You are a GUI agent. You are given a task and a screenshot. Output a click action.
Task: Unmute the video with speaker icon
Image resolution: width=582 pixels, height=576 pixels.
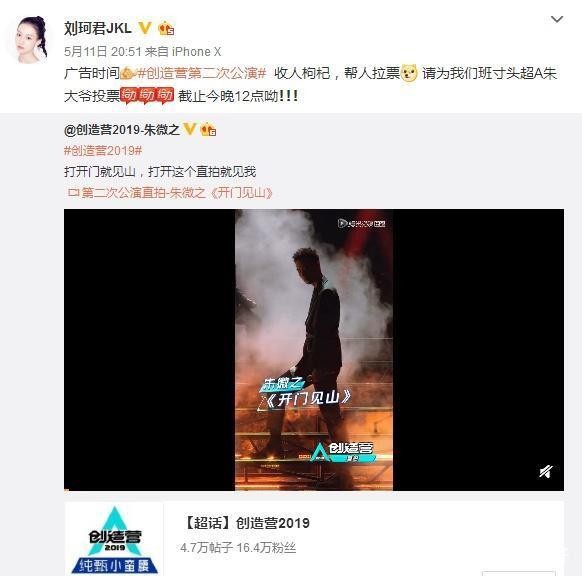[x=546, y=472]
